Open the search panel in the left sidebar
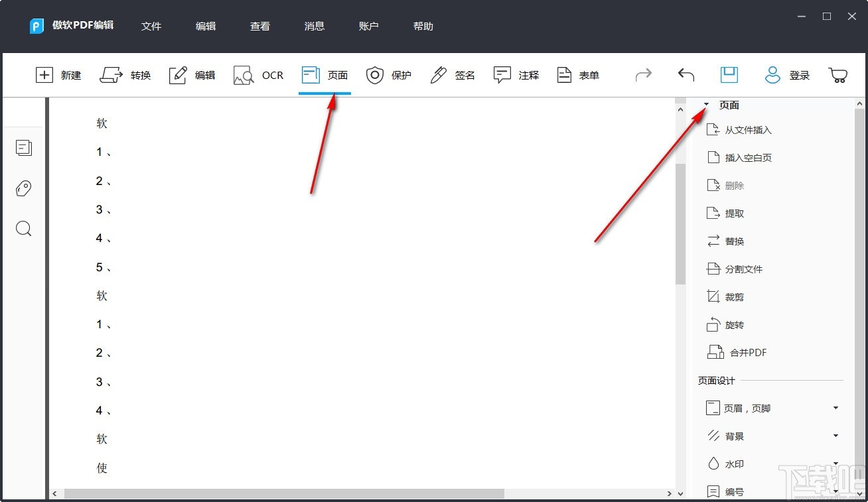868x502 pixels. 23,228
